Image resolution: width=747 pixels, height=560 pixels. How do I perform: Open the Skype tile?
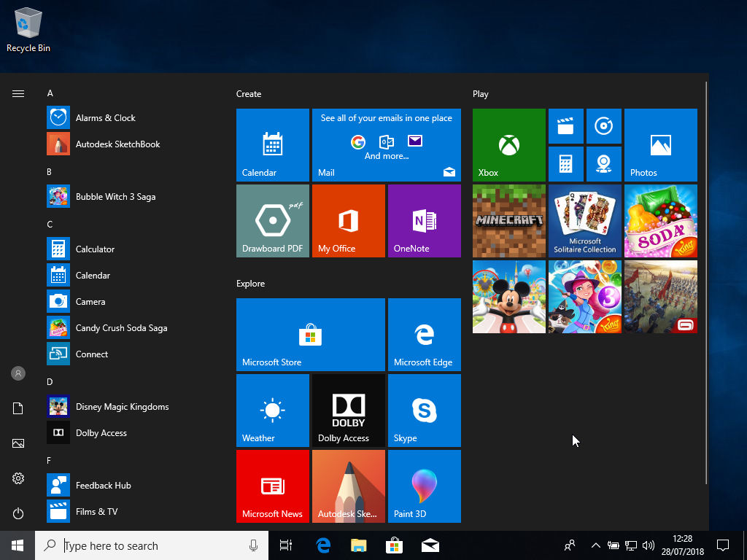pyautogui.click(x=424, y=411)
